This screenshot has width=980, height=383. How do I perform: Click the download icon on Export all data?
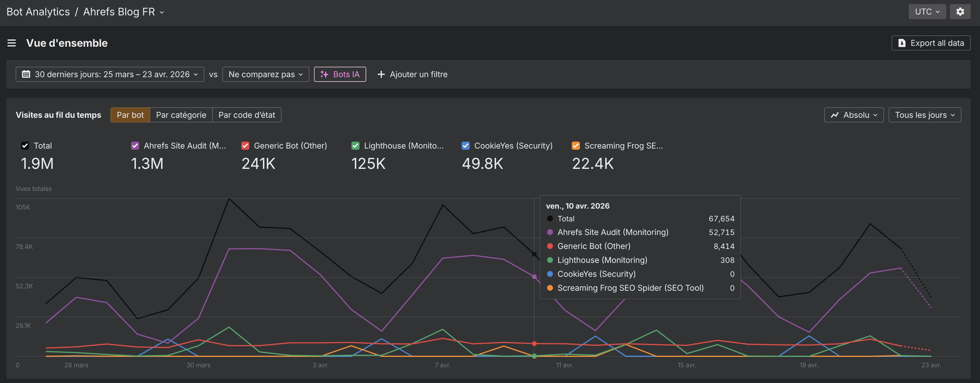click(x=902, y=43)
